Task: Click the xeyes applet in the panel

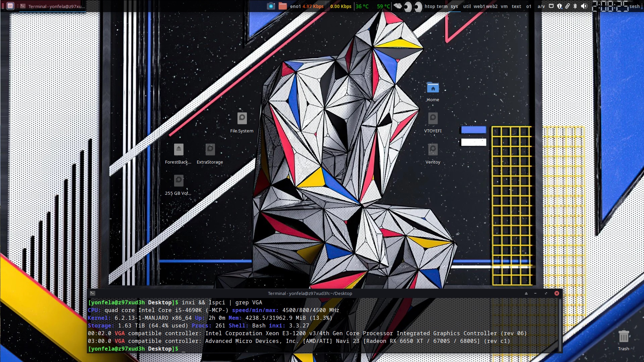Action: coord(413,6)
